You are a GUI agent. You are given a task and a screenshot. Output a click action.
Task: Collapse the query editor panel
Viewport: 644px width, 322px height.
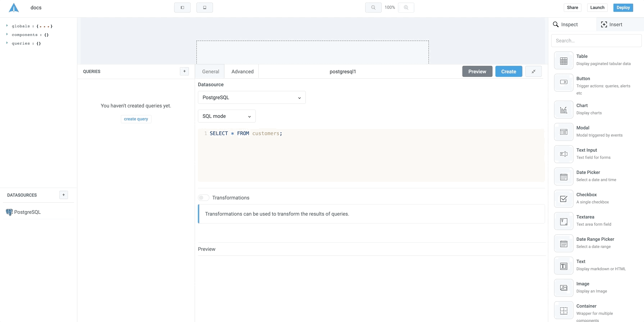coord(533,72)
